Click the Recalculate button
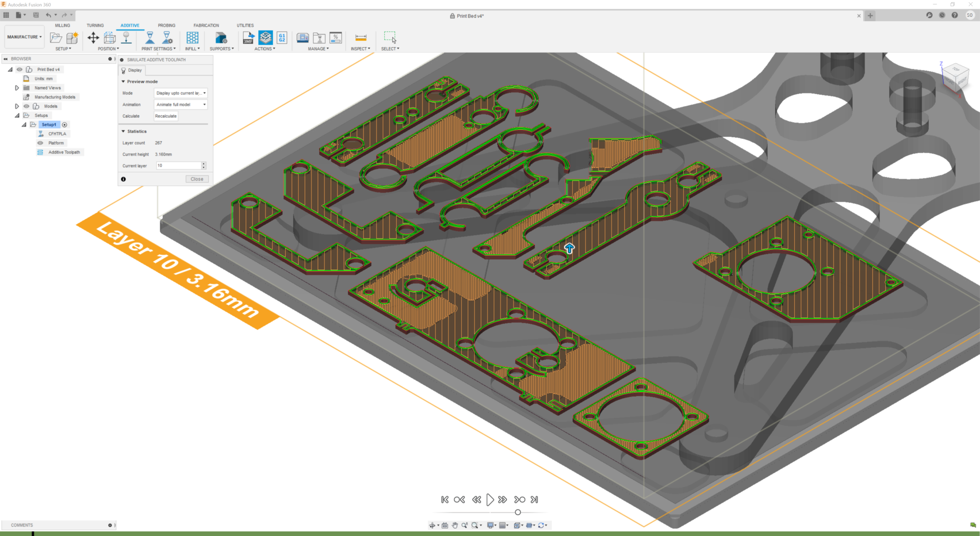980x536 pixels. click(166, 116)
